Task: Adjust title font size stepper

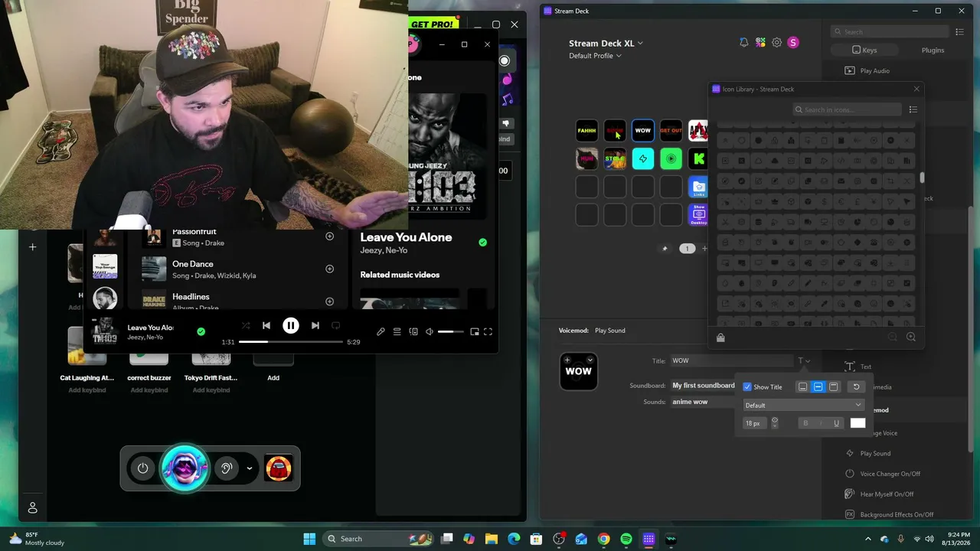Action: point(775,423)
